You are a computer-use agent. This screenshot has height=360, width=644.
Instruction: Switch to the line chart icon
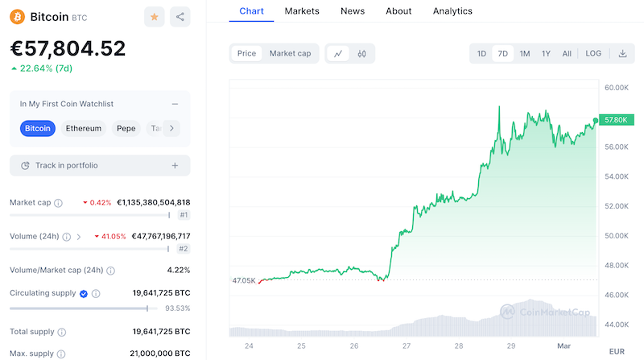pyautogui.click(x=338, y=54)
